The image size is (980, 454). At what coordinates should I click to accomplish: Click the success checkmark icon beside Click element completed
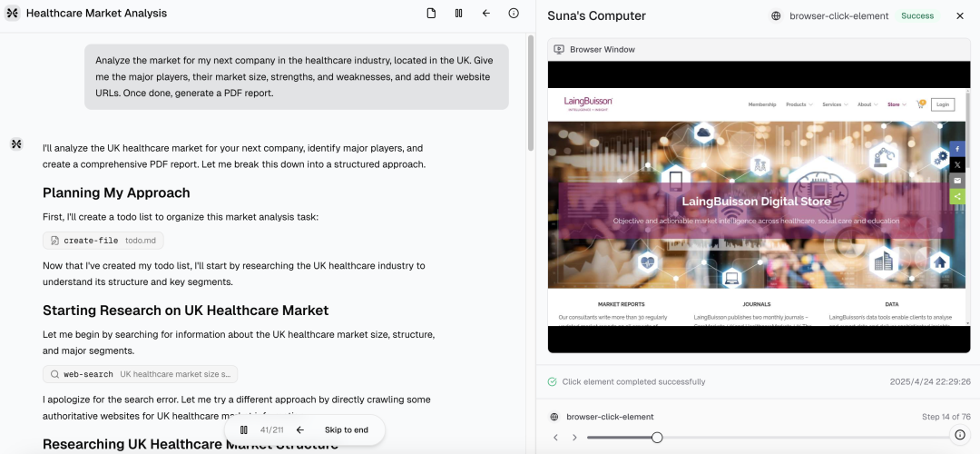tap(552, 381)
